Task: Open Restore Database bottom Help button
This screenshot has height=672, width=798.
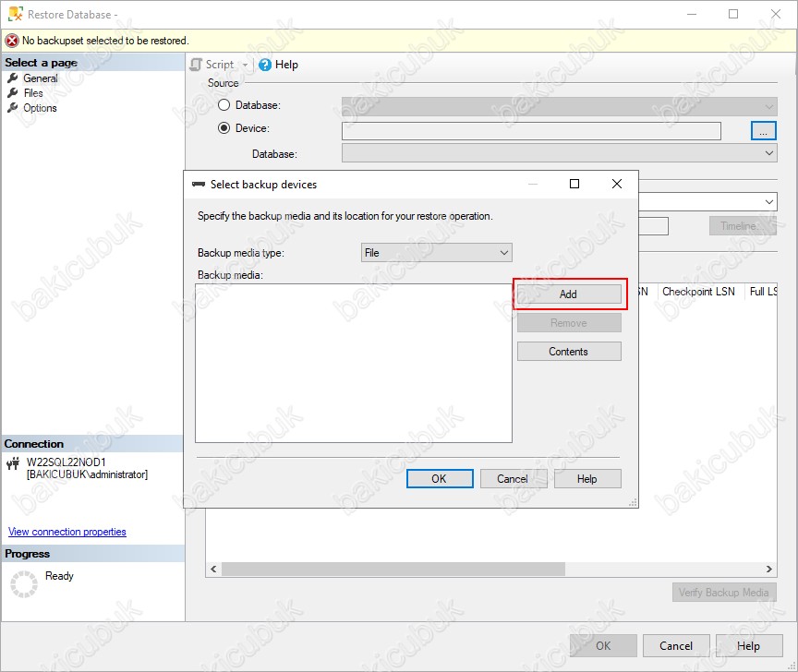Action: [749, 646]
